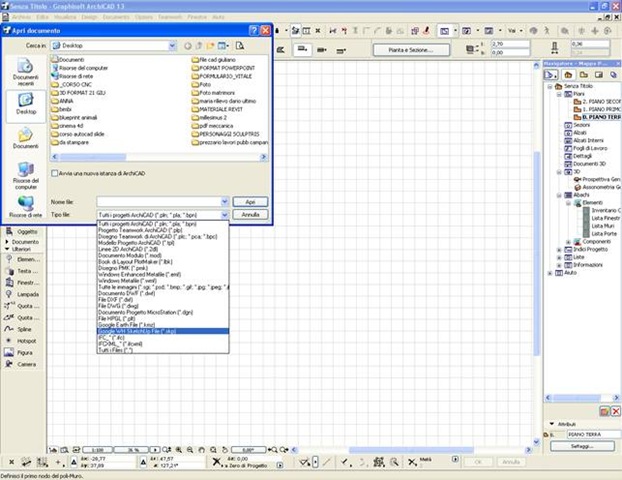Screen dimensions: 622x480
Task: Collapse the Piani tree node
Action: pos(559,94)
